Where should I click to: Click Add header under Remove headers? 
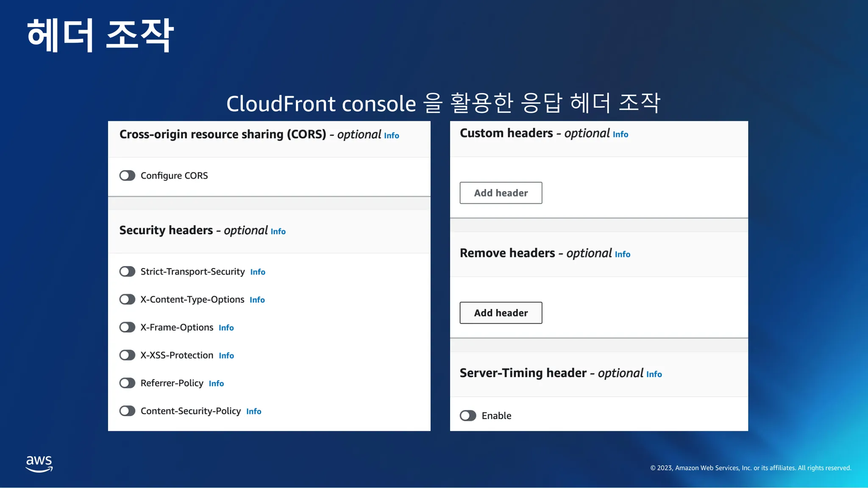point(501,313)
